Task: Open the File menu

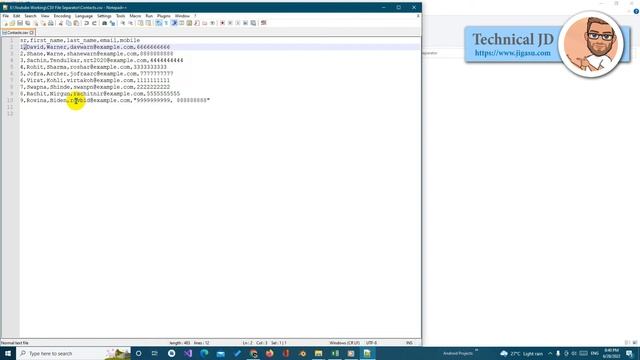Action: [x=6, y=16]
